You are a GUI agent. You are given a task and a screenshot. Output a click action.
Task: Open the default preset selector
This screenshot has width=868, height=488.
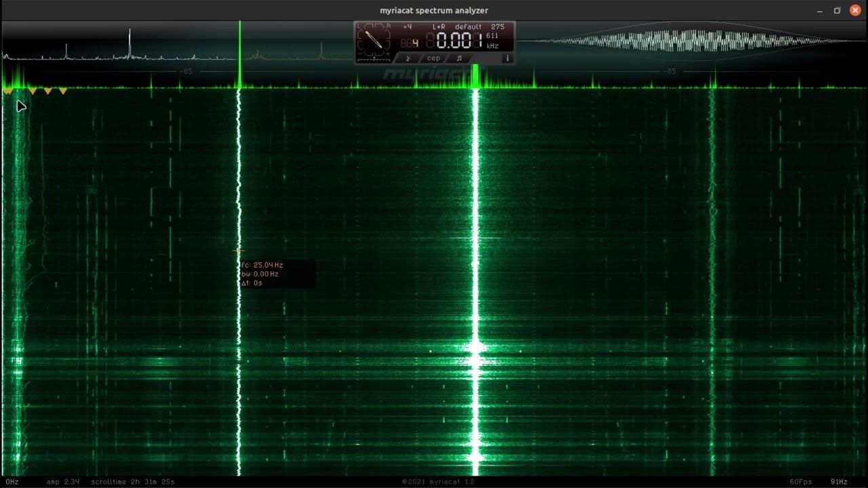click(468, 27)
